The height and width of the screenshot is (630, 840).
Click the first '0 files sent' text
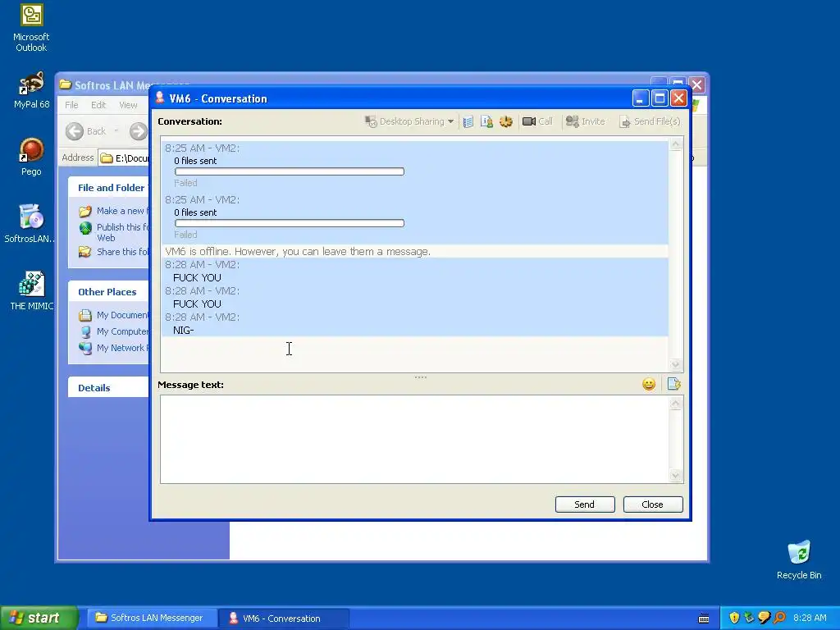click(195, 161)
